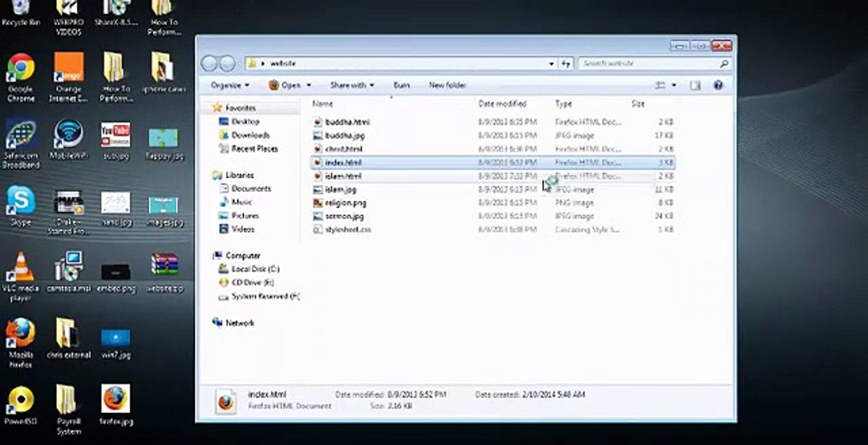868x445 pixels.
Task: Select the religion.png file icon
Action: click(318, 203)
